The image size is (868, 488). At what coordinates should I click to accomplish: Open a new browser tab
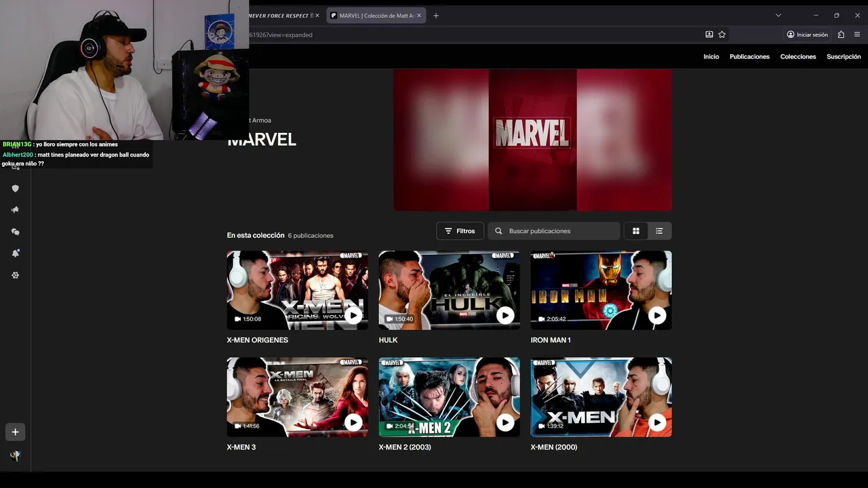436,16
